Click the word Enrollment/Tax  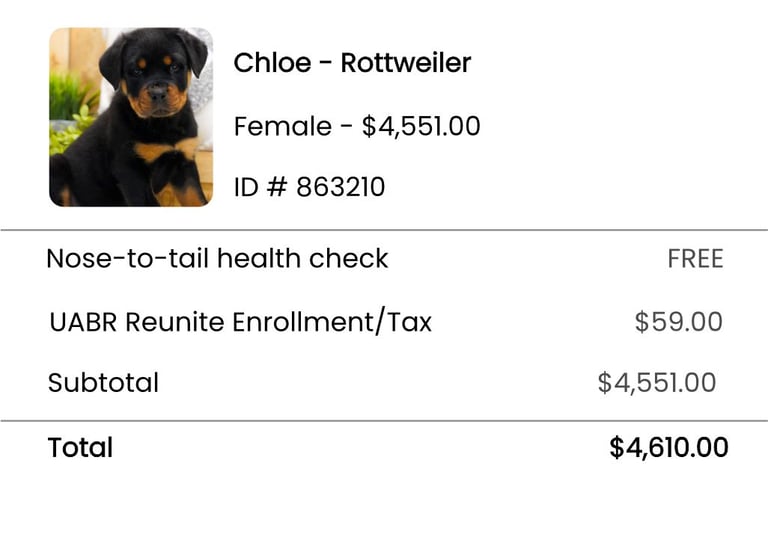click(x=332, y=322)
